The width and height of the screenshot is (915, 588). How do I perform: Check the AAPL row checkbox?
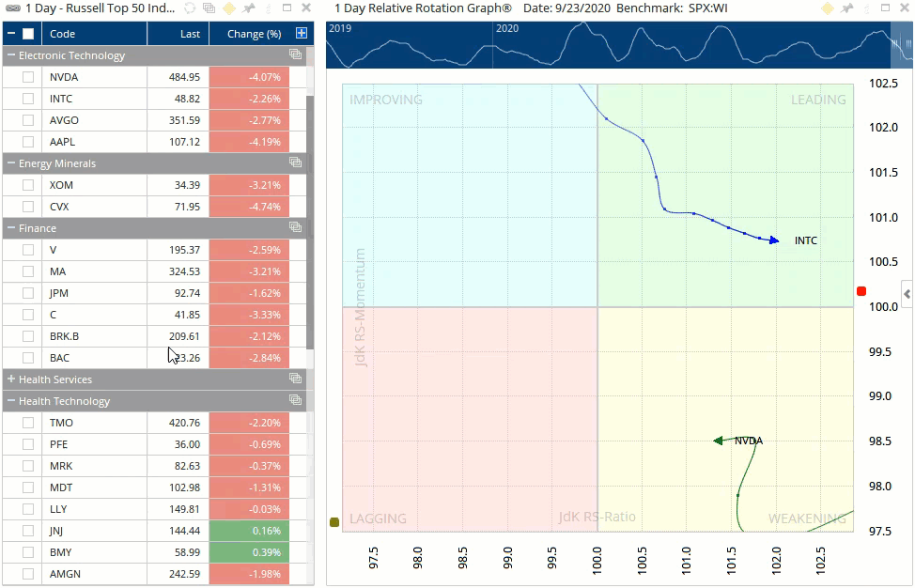[x=28, y=142]
